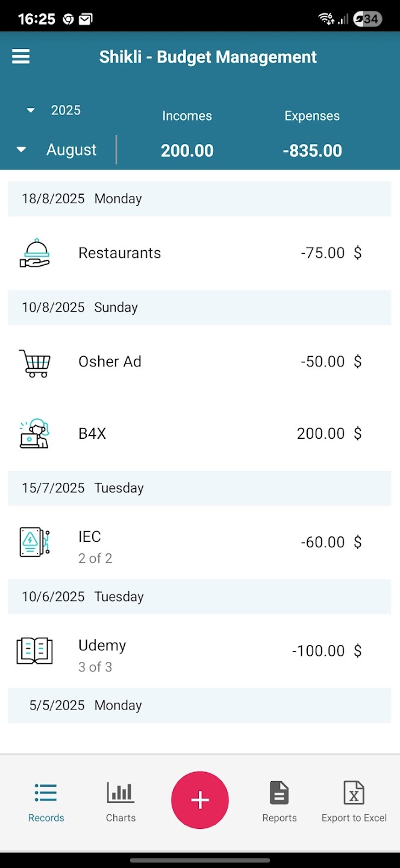Tap the B4X freelancer laptop icon

(x=34, y=433)
